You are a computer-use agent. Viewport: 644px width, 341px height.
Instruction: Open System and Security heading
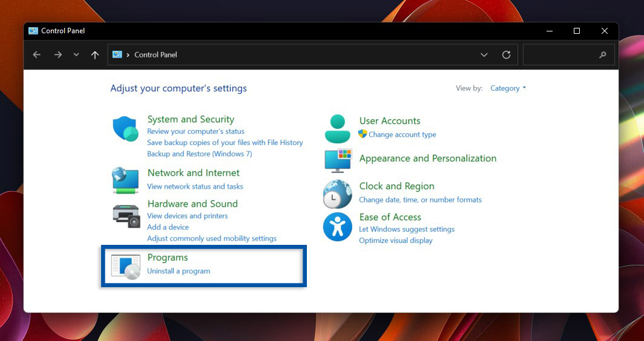tap(191, 120)
